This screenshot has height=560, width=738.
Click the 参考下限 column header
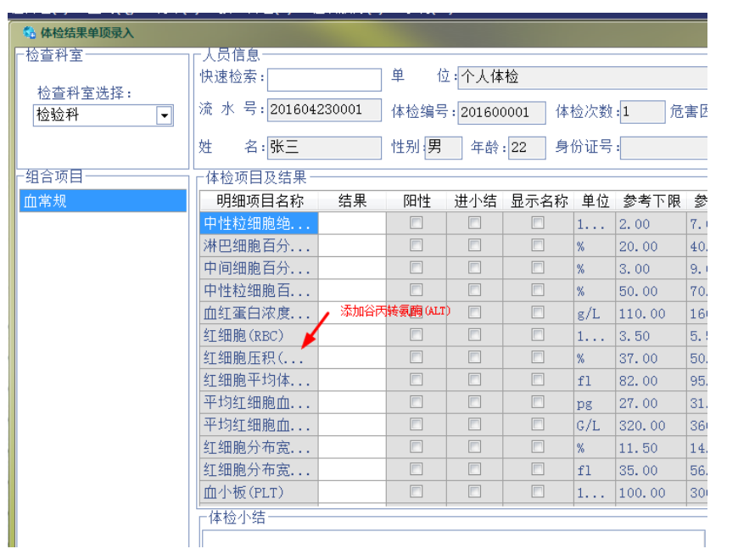pyautogui.click(x=651, y=201)
